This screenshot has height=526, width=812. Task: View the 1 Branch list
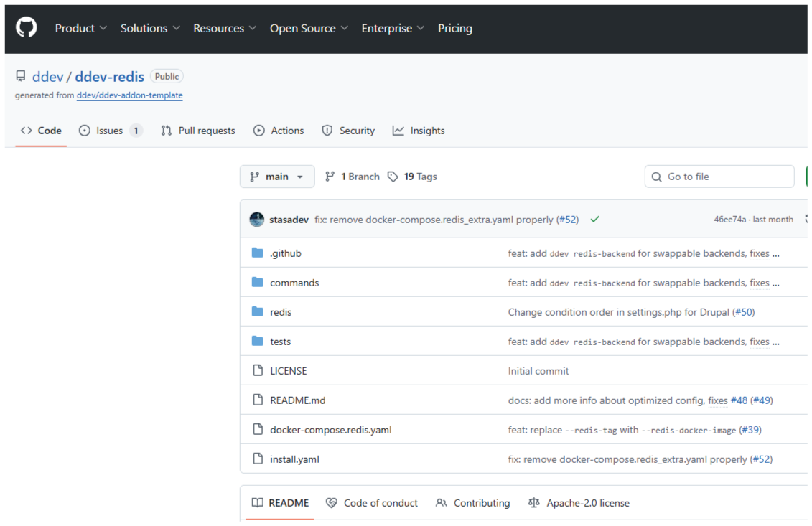(x=352, y=177)
